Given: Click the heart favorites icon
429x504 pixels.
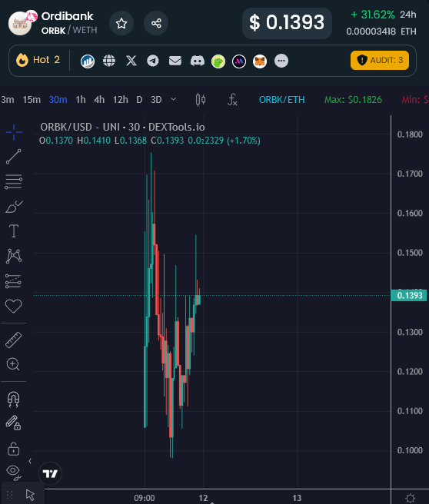Looking at the screenshot, I should click(x=14, y=306).
